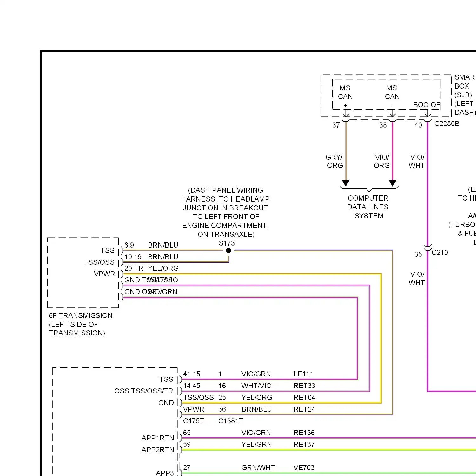
Task: Click the C210 connector label
Action: click(440, 252)
